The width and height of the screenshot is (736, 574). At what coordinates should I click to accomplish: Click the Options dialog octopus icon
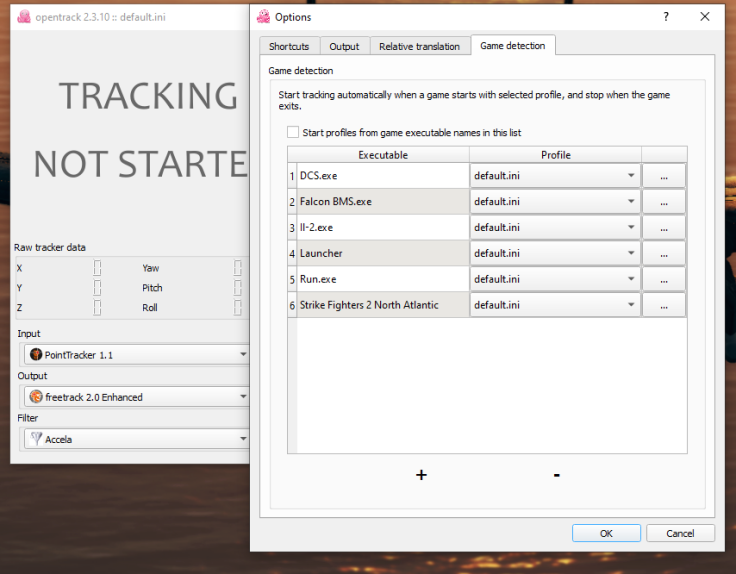[263, 17]
